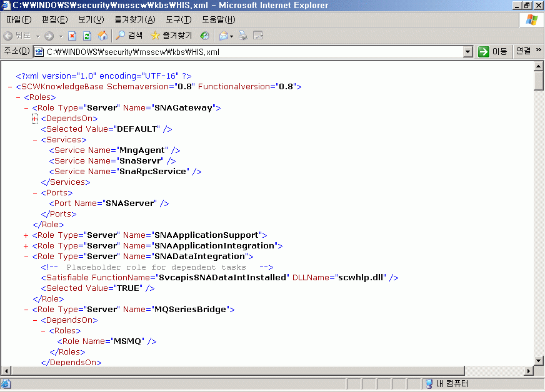Screen dimensions: 545x392
Task: Go to the home page icon
Action: point(102,36)
